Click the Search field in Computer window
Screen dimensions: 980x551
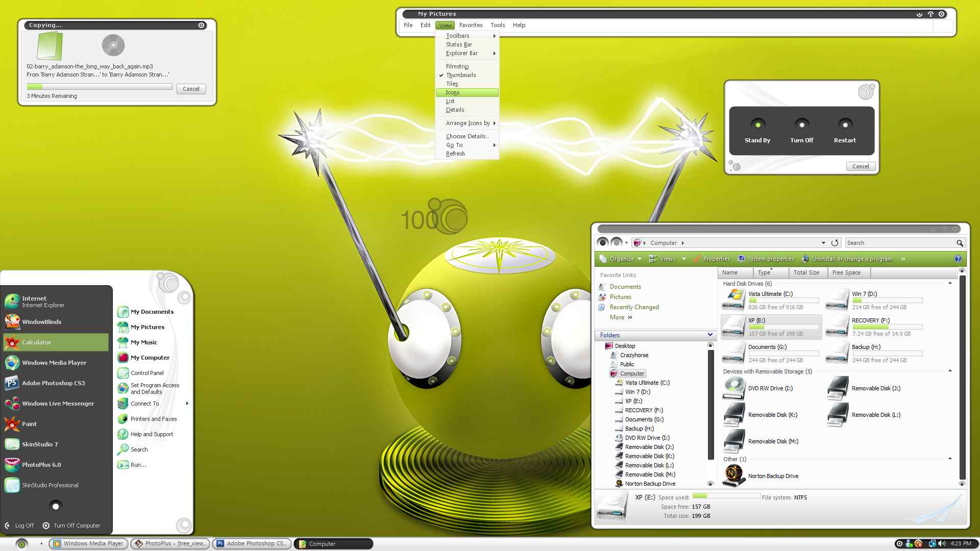click(900, 243)
